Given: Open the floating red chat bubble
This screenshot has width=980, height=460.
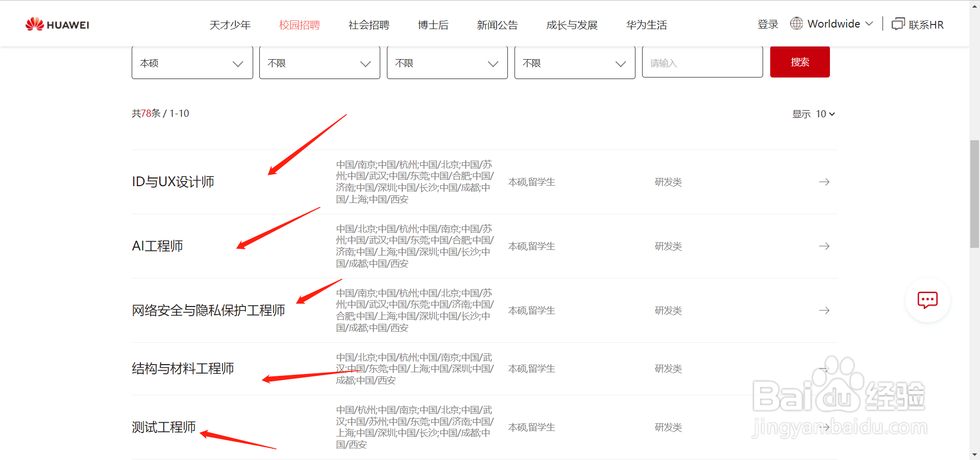Looking at the screenshot, I should pyautogui.click(x=927, y=300).
